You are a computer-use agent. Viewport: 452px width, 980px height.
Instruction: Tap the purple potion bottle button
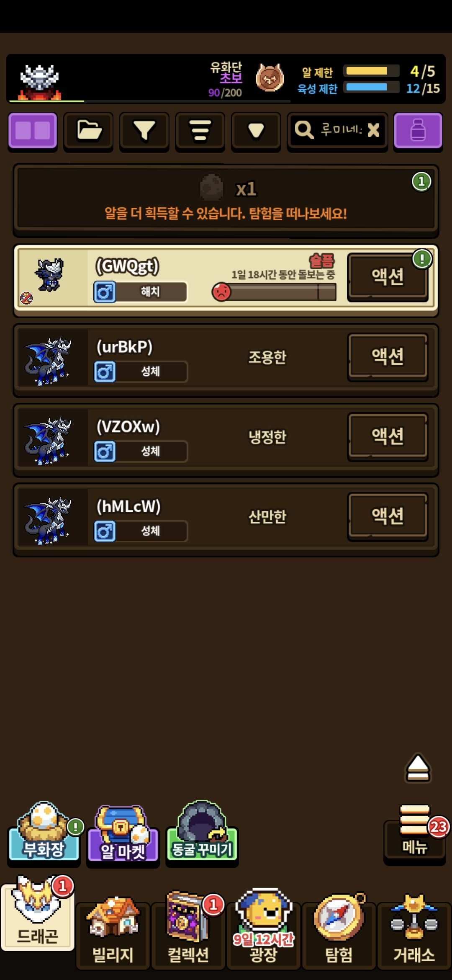[x=418, y=130]
